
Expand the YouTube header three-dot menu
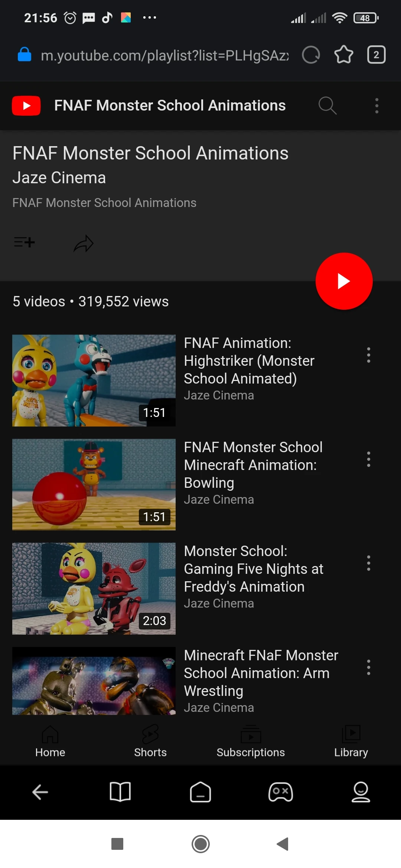(x=377, y=106)
